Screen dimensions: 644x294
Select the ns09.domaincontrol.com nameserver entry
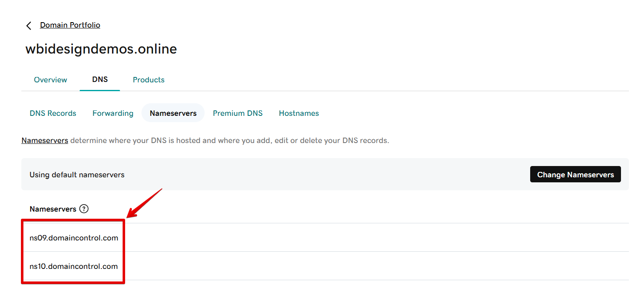74,238
